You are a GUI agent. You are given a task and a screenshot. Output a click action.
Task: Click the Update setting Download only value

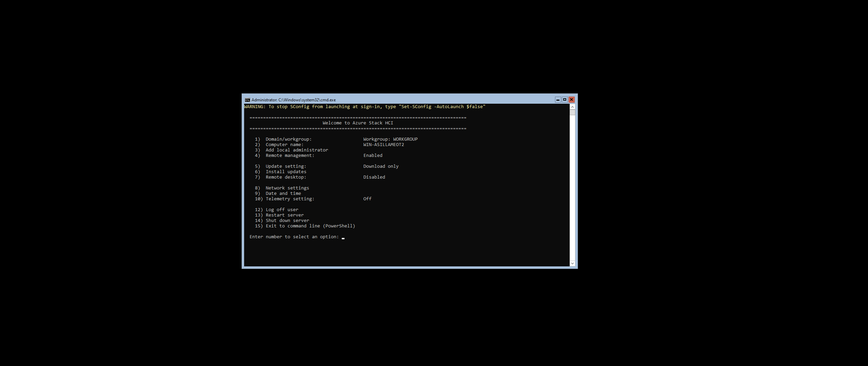click(381, 166)
